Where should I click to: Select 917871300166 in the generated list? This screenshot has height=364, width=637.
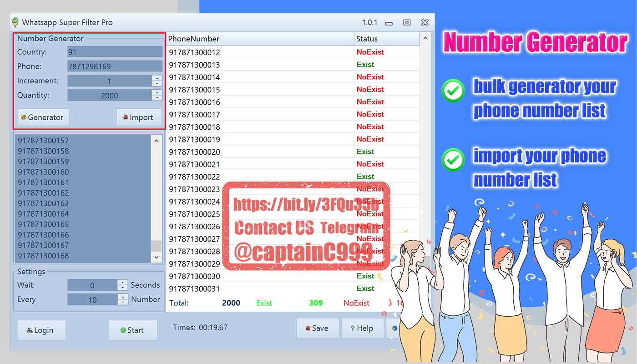click(x=43, y=235)
